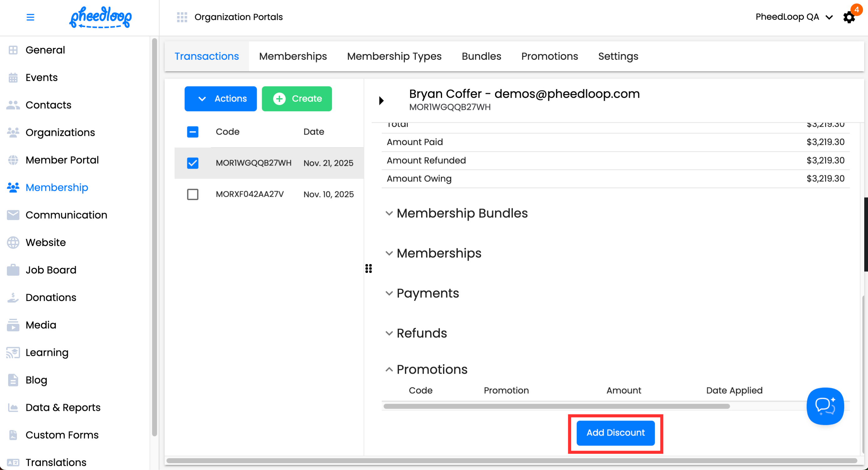Screen dimensions: 868x470
Task: Click the Communication envelope icon
Action: (x=13, y=215)
